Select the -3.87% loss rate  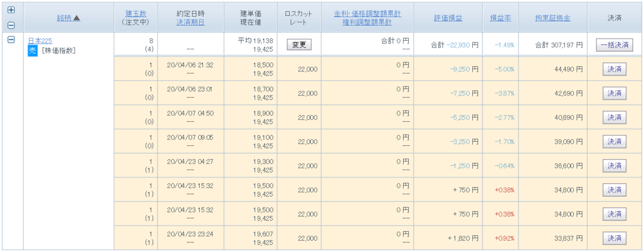pyautogui.click(x=504, y=93)
